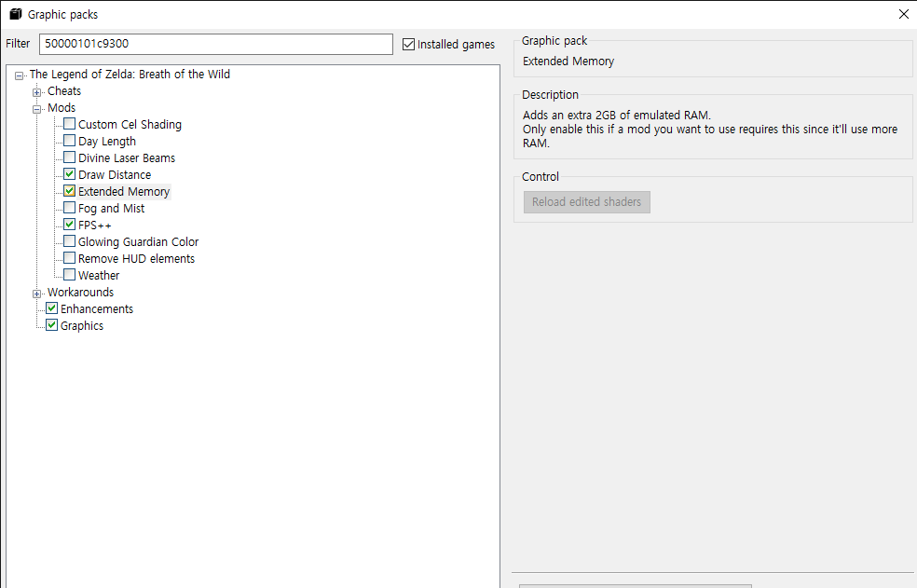Screen dimensions: 917x588
Task: Check the Glowing Guardian Color checkbox
Action: click(x=69, y=241)
